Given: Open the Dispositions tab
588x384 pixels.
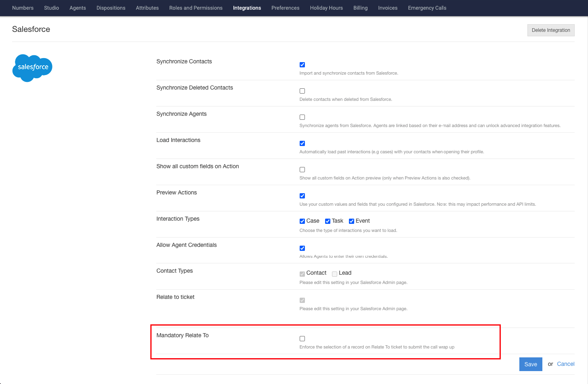Looking at the screenshot, I should click(111, 8).
